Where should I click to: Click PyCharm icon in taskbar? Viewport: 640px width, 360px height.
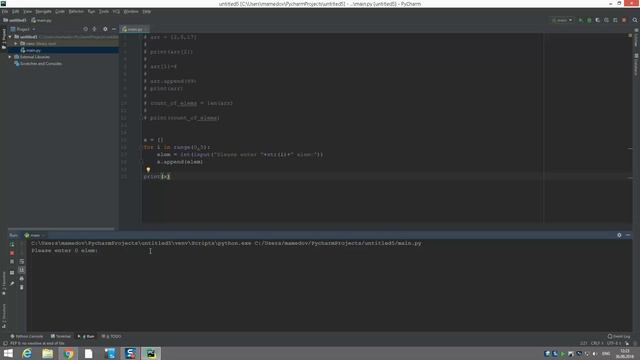(151, 353)
